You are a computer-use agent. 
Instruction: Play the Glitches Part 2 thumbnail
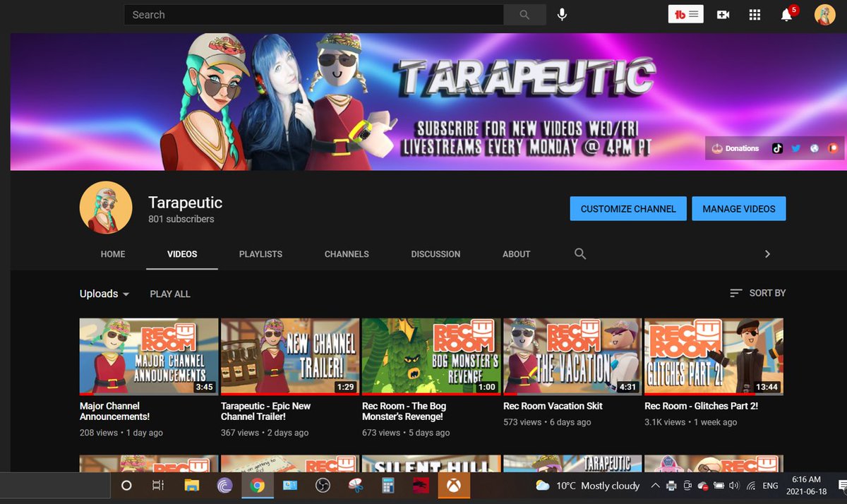[x=714, y=356]
